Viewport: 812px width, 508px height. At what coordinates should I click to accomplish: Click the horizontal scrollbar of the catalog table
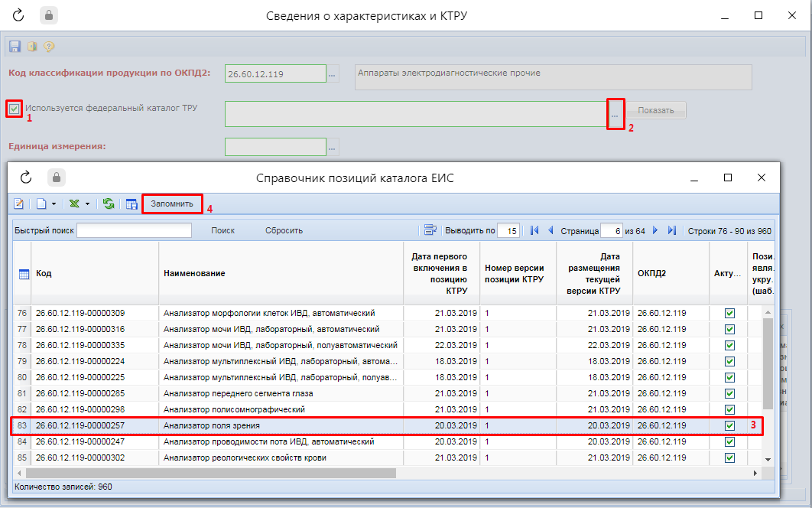[229, 473]
